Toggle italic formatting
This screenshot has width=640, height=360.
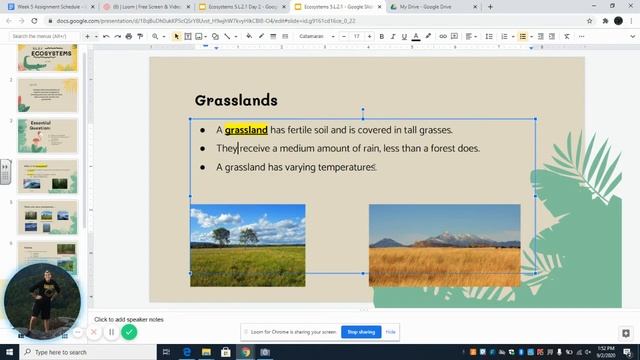pyautogui.click(x=393, y=36)
